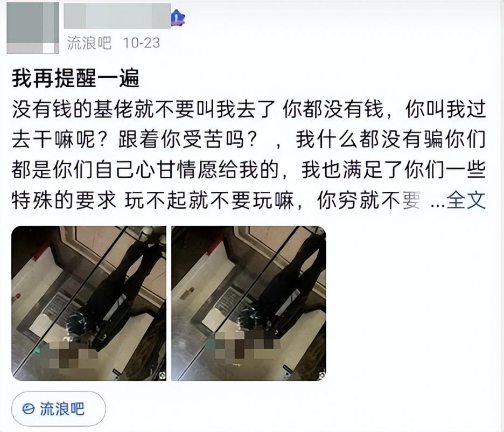This screenshot has width=504, height=432.
Task: Click the pixelated area in the second photo
Action: point(244,346)
